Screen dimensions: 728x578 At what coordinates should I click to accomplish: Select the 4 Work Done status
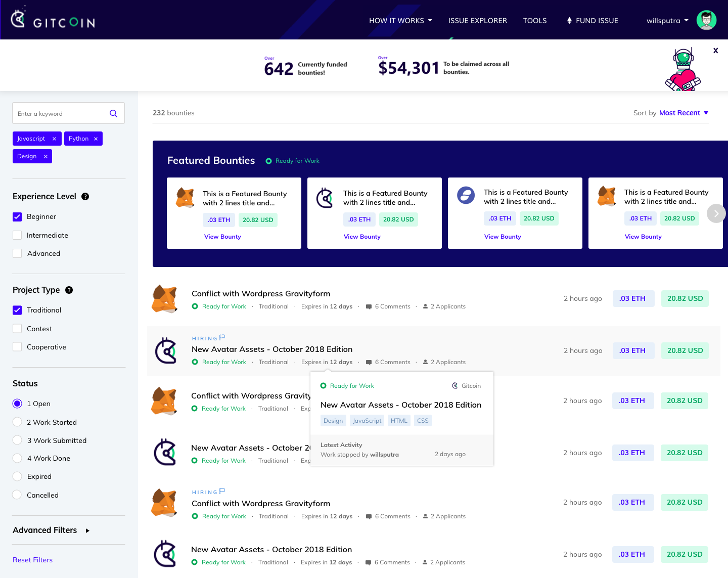point(17,458)
